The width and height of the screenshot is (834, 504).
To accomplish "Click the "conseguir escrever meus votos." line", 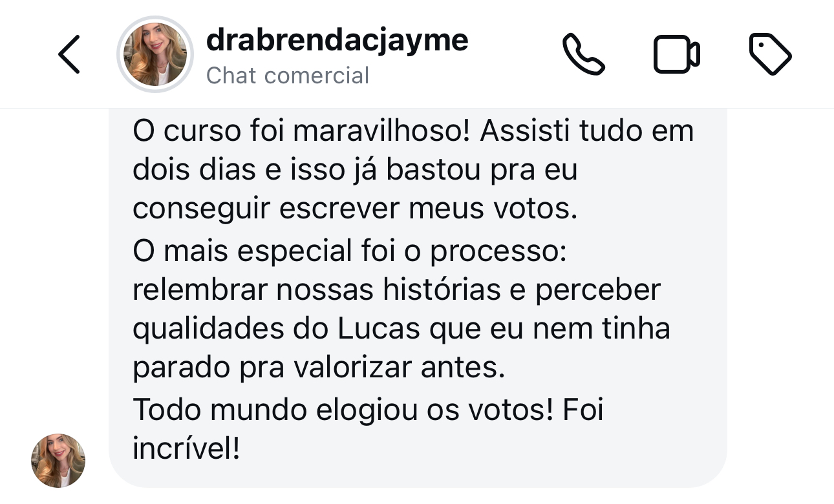I will (x=355, y=209).
